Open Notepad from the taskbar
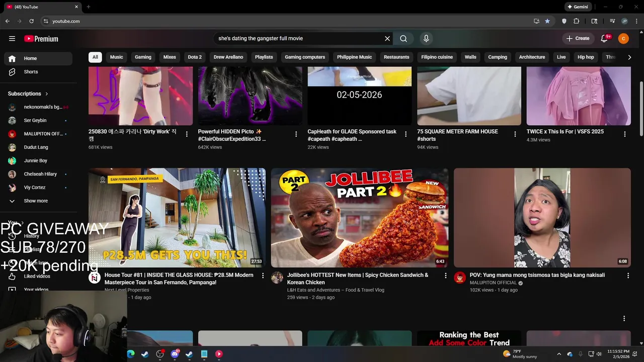The height and width of the screenshot is (362, 644). tap(204, 354)
